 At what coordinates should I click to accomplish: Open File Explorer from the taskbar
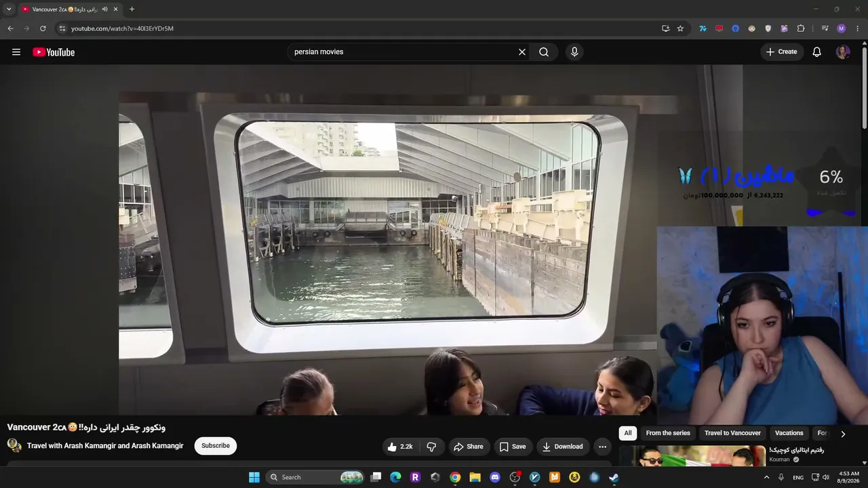[x=475, y=477]
